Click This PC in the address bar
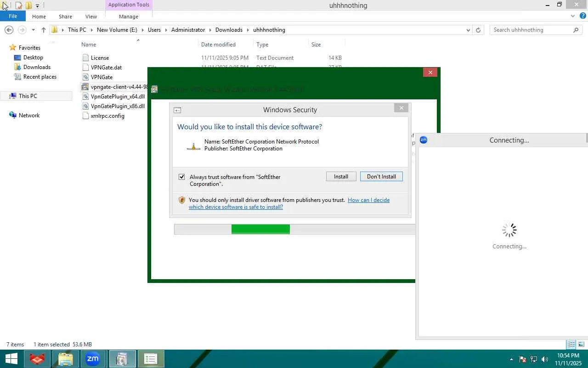 [x=77, y=30]
